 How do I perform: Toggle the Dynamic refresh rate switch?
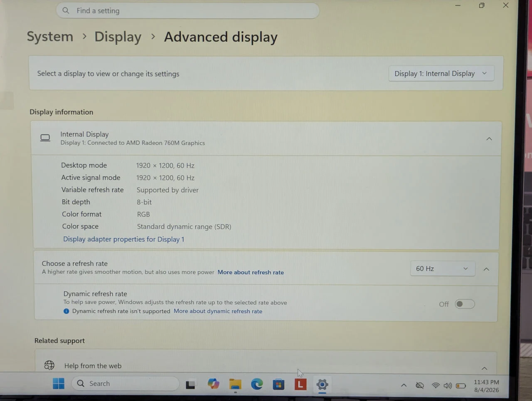coord(465,304)
